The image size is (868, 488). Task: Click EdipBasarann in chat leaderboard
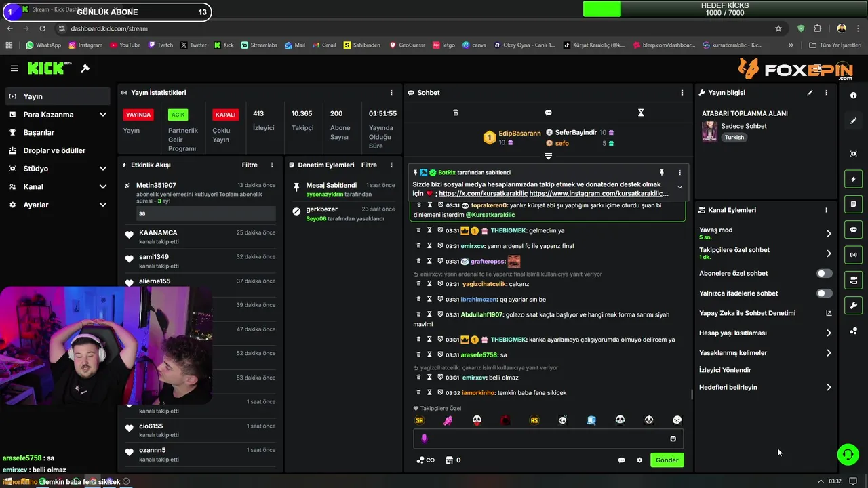pos(520,133)
